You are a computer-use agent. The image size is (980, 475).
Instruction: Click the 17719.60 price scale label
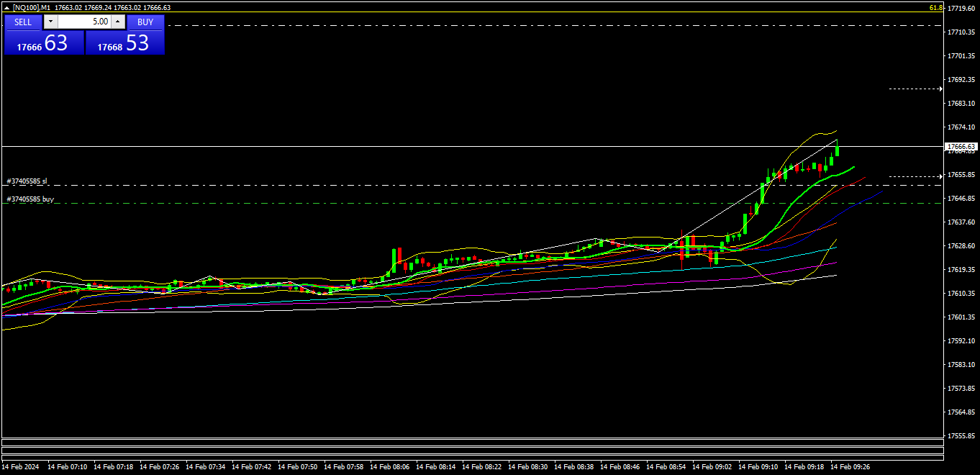coord(961,9)
